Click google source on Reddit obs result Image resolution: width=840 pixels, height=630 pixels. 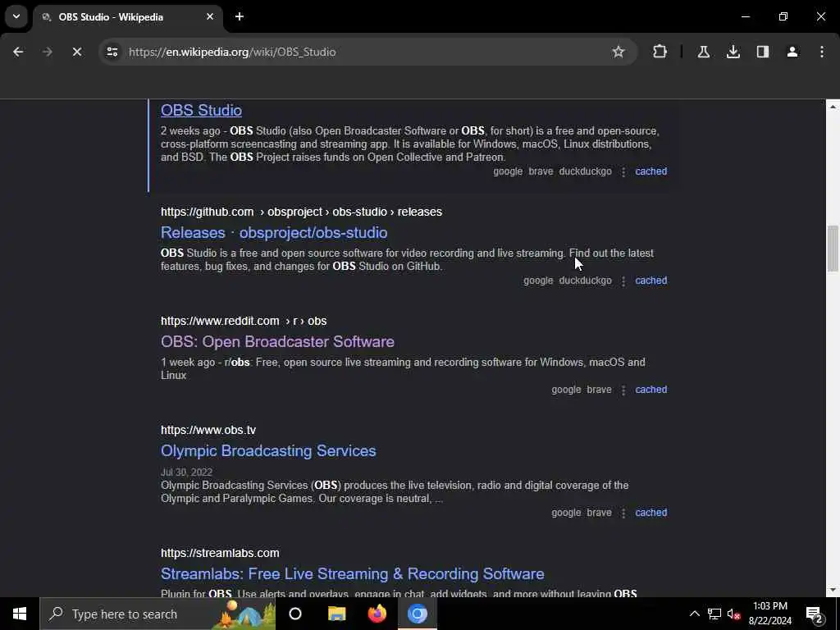(x=566, y=390)
